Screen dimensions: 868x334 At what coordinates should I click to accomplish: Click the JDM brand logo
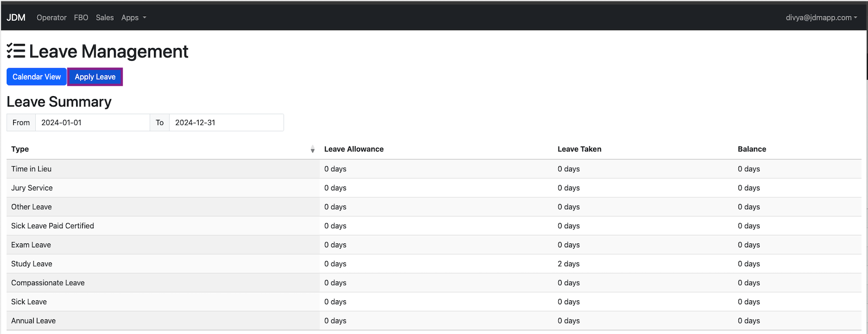click(16, 18)
